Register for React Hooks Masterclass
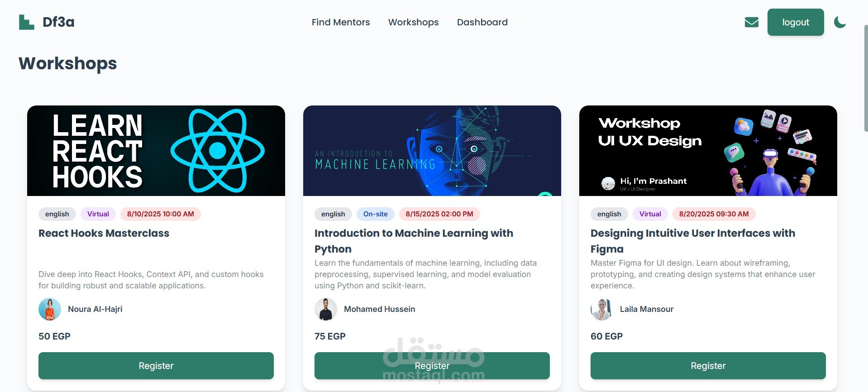This screenshot has width=868, height=392. pyautogui.click(x=156, y=366)
